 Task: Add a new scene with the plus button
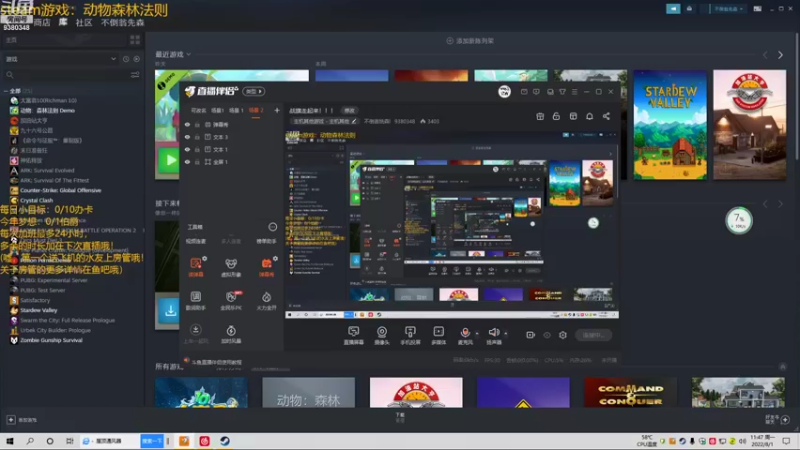(277, 110)
